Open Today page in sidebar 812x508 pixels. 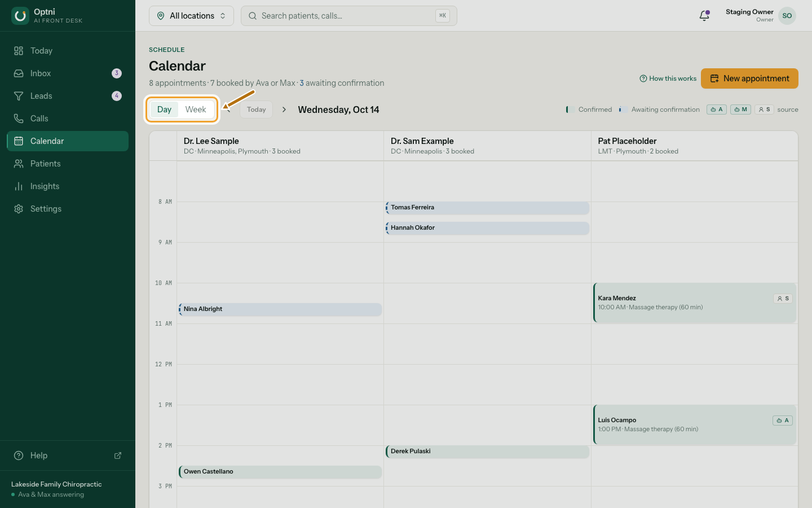68,51
